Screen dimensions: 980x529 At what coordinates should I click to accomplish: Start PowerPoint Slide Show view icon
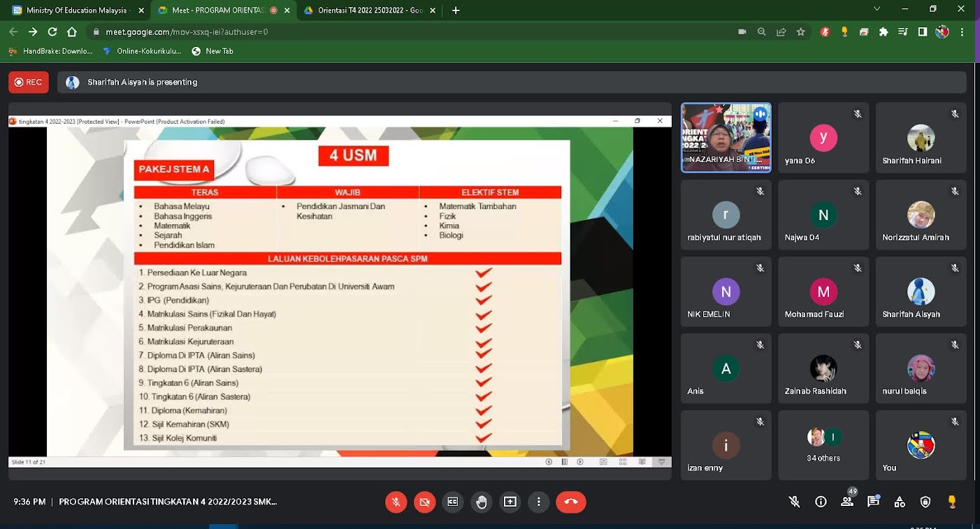coord(661,462)
